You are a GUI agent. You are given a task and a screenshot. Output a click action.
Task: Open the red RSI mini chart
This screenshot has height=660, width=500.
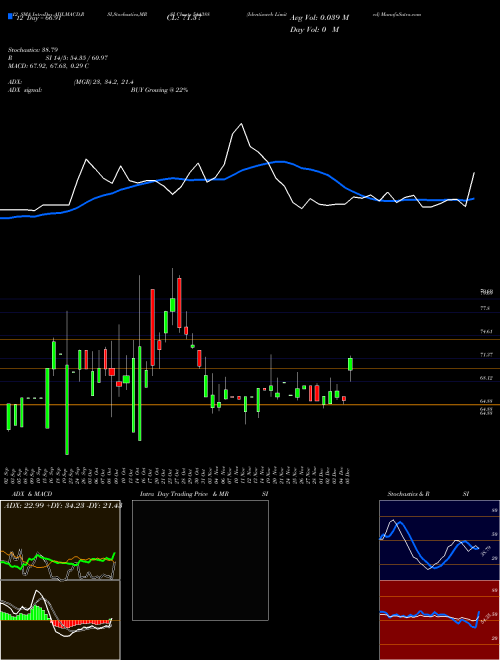coord(439,620)
